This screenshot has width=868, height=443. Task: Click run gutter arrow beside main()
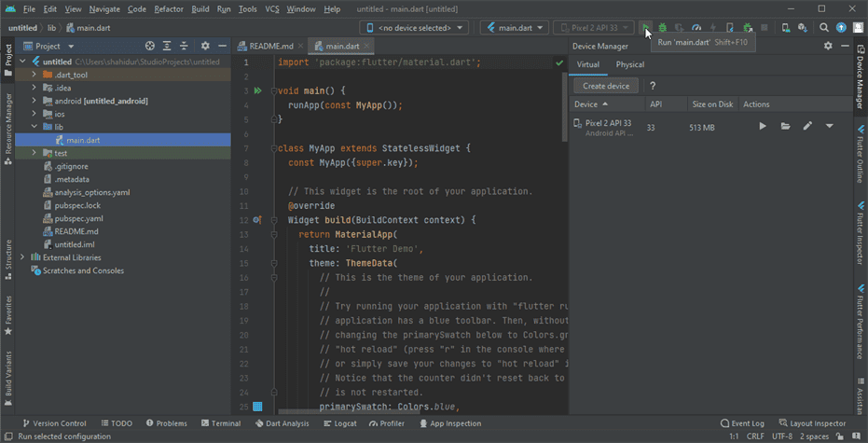[257, 90]
